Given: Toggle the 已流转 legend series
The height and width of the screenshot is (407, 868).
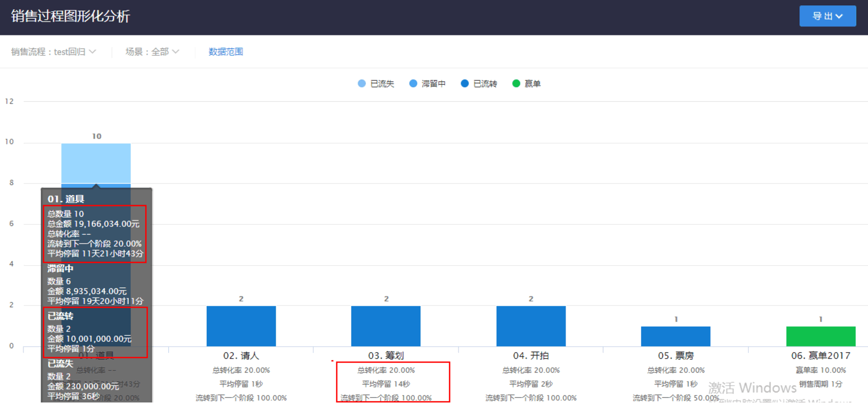Looking at the screenshot, I should point(479,83).
